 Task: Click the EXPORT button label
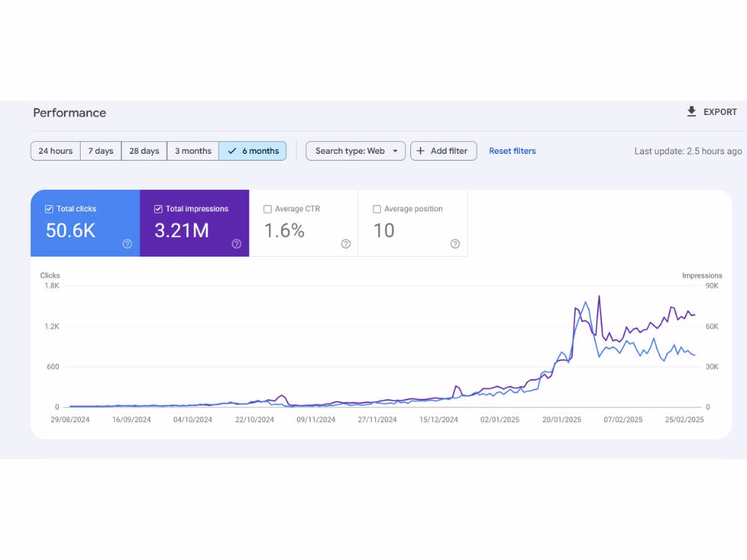click(720, 112)
